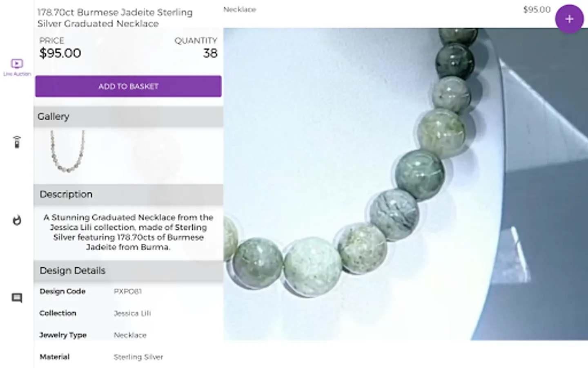Collapse the Gallery section header
This screenshot has height=368, width=588.
[128, 117]
